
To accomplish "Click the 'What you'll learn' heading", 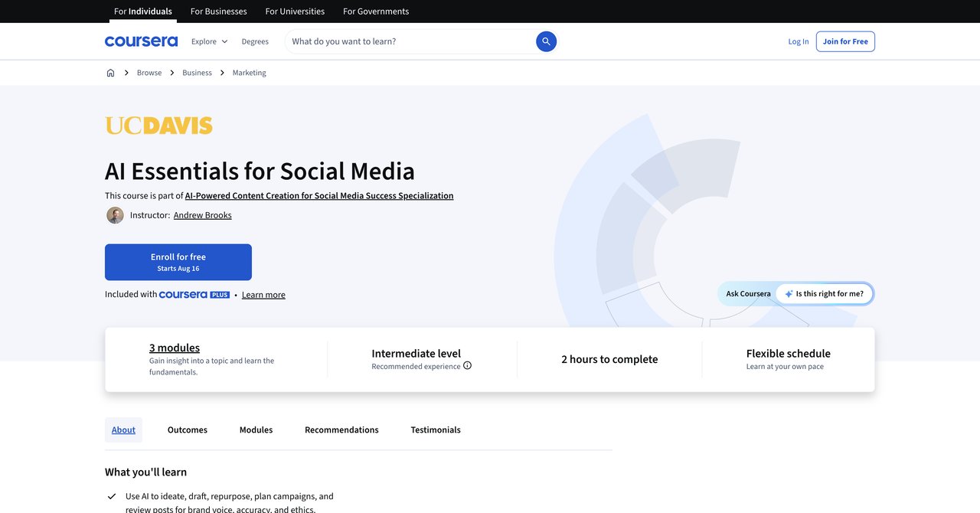I will (x=145, y=472).
